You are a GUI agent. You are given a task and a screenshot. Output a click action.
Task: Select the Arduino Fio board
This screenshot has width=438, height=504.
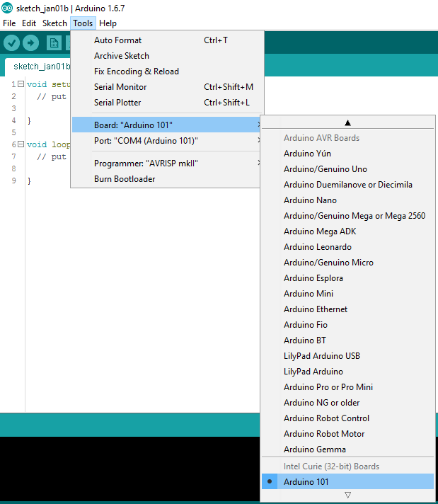click(x=347, y=325)
